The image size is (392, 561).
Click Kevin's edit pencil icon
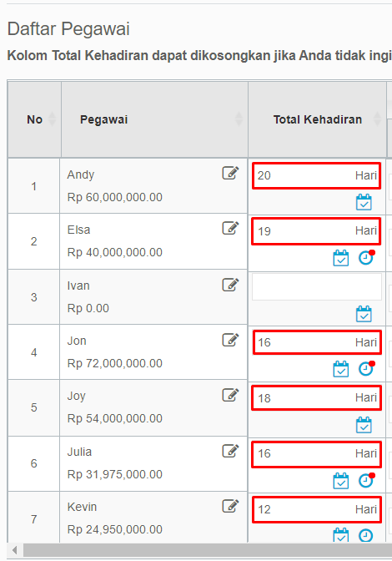230,506
